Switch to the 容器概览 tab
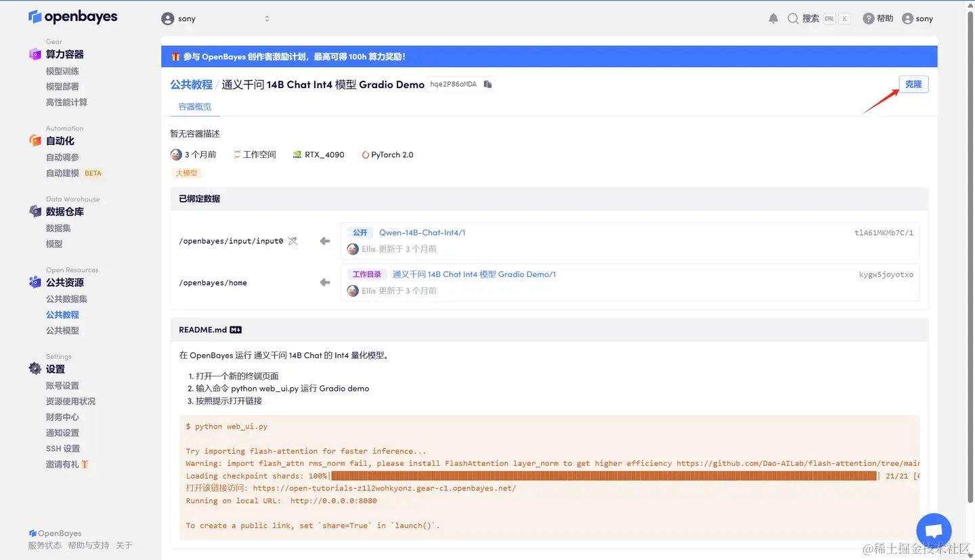This screenshot has height=560, width=975. click(x=195, y=106)
